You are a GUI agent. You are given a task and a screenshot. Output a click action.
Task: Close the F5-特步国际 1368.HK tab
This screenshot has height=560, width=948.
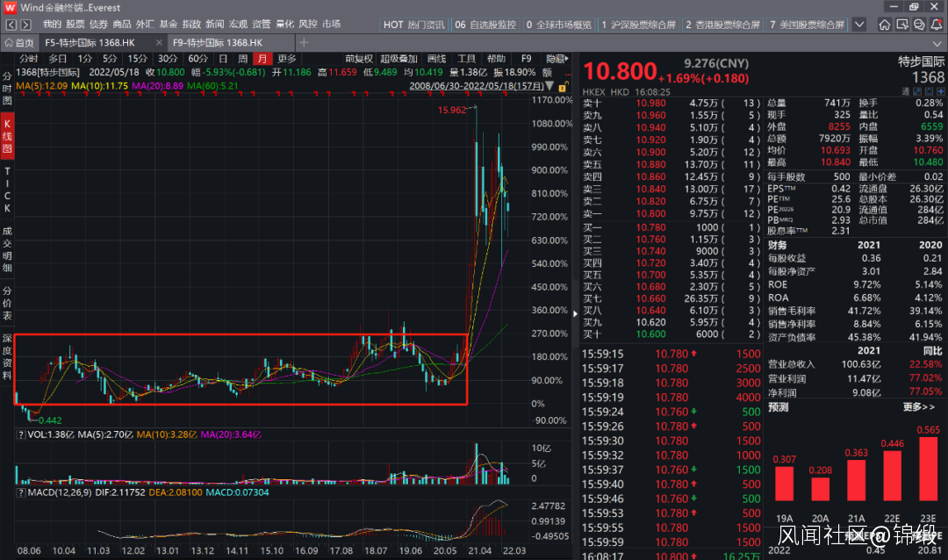(x=159, y=43)
